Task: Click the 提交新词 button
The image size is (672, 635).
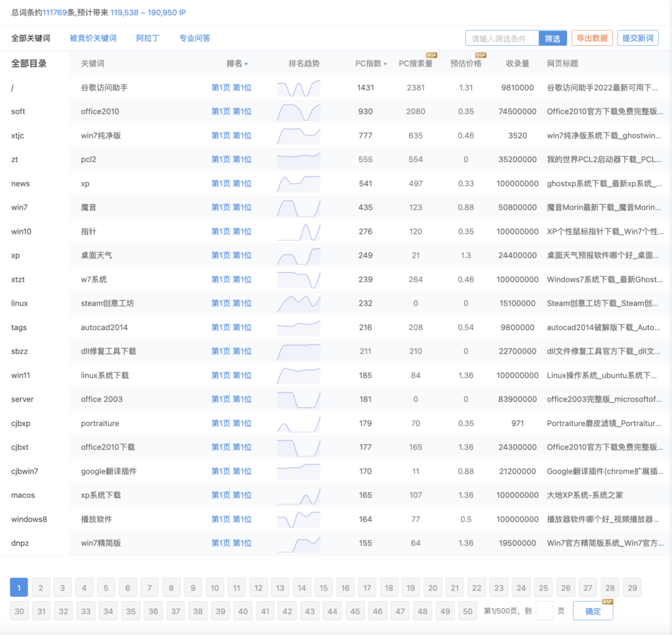Action: coord(638,38)
